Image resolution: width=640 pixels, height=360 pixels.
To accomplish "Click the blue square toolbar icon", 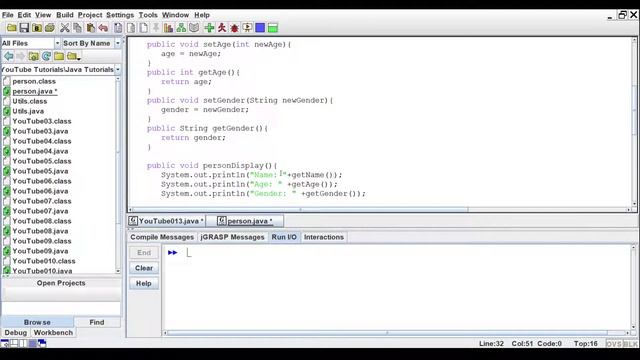I will 260,28.
